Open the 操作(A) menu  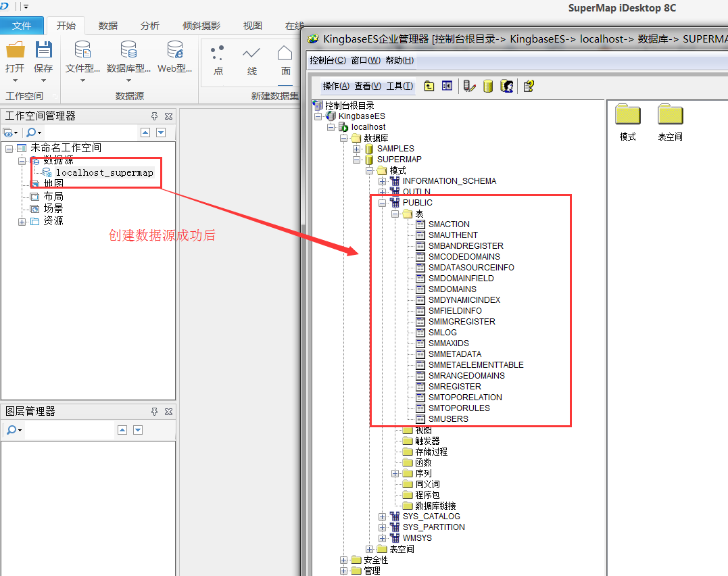pos(336,86)
